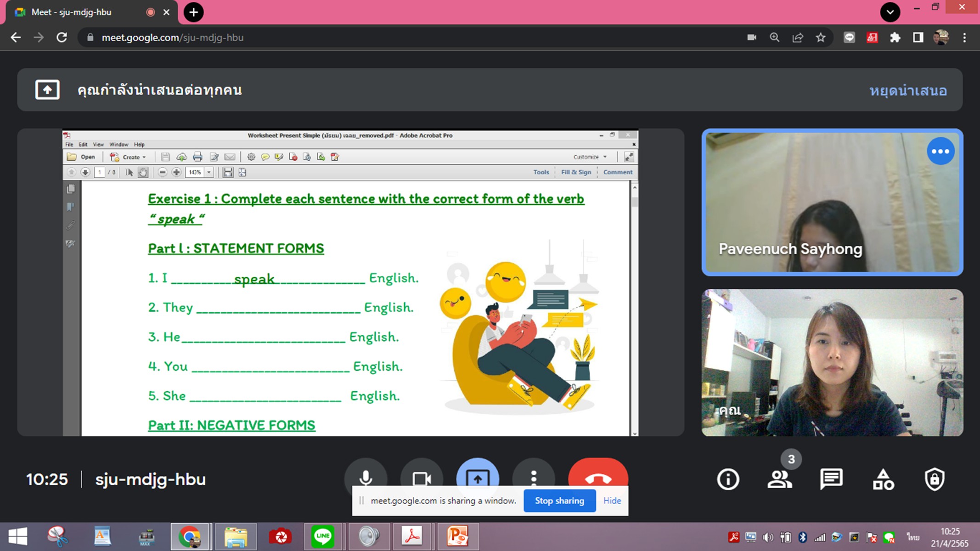Open Chrome extensions puzzle icon
This screenshot has width=980, height=551.
(895, 38)
